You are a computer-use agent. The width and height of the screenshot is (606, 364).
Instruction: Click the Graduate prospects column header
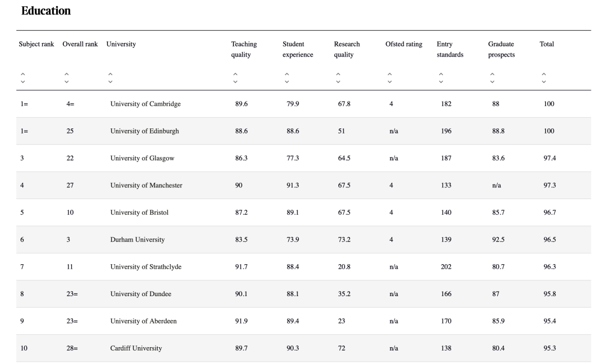click(501, 49)
